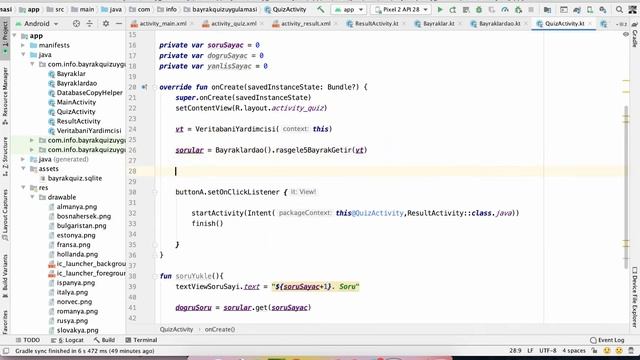This screenshot has width=640, height=360.
Task: Toggle the Resource Manager tool window
Action: 5,96
